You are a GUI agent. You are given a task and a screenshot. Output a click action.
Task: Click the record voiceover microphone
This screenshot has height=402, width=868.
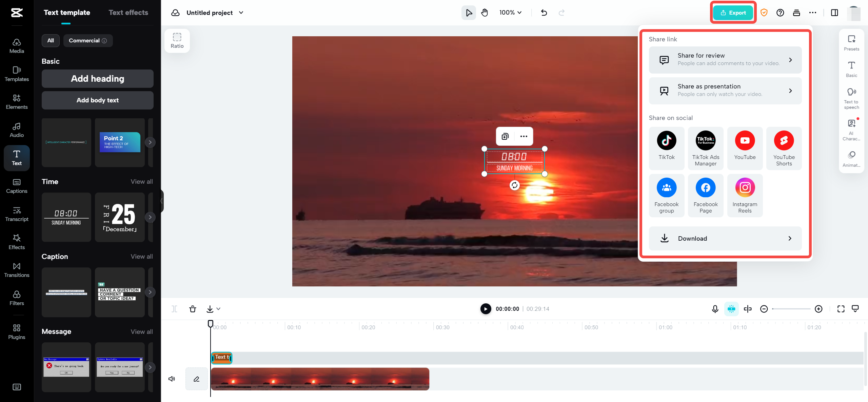[715, 309]
